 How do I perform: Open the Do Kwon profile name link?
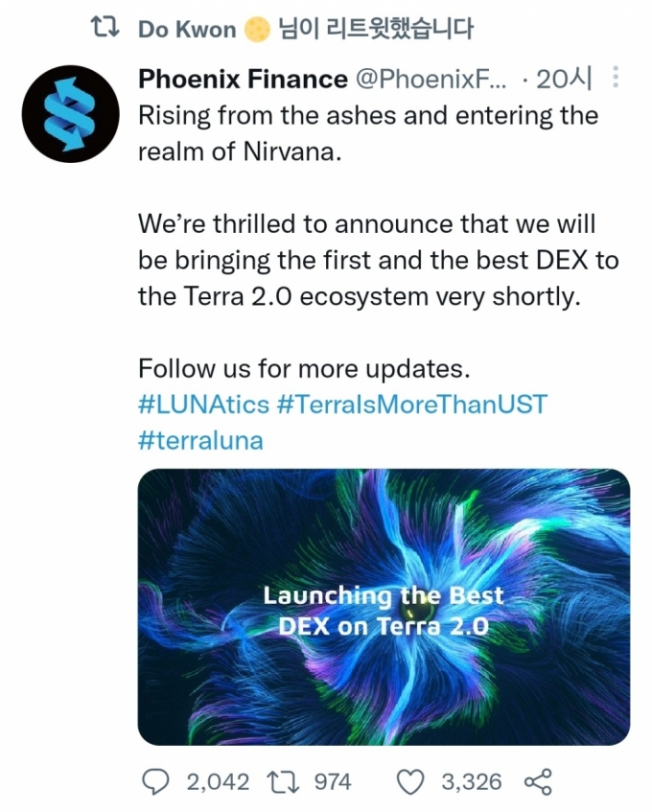187,30
